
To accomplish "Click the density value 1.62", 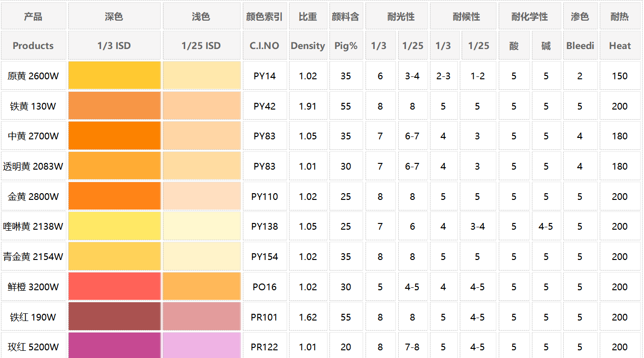I will 308,317.
